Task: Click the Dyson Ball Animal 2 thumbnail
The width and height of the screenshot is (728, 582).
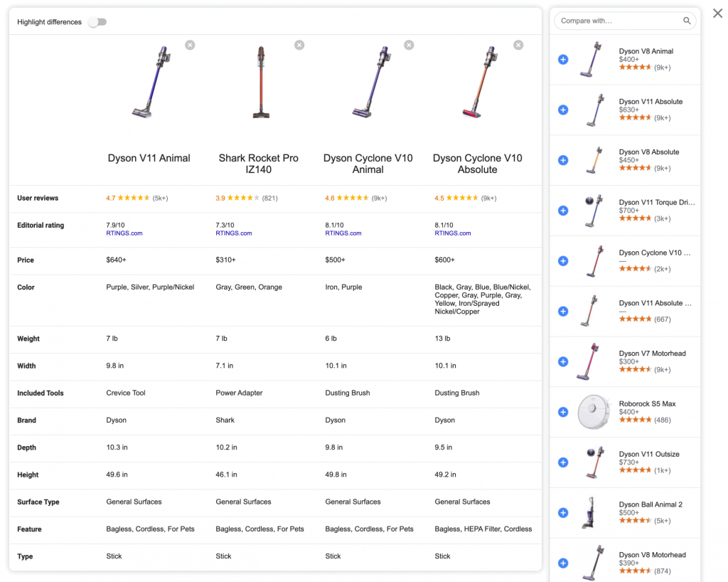Action: (x=589, y=513)
